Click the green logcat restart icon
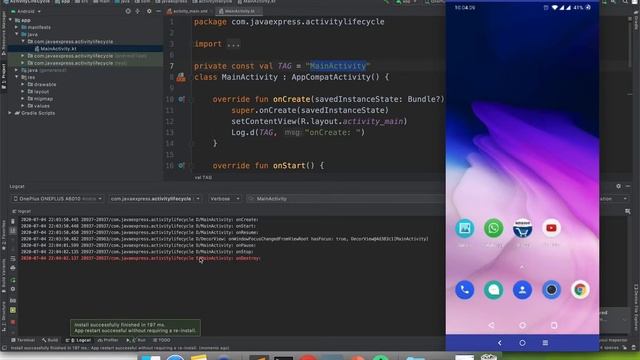640x360 pixels. [x=13, y=280]
